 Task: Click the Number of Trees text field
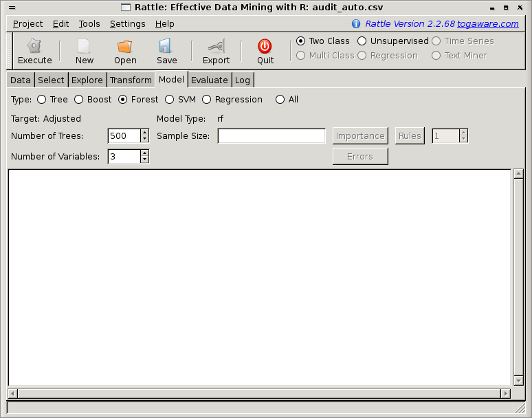tap(124, 135)
